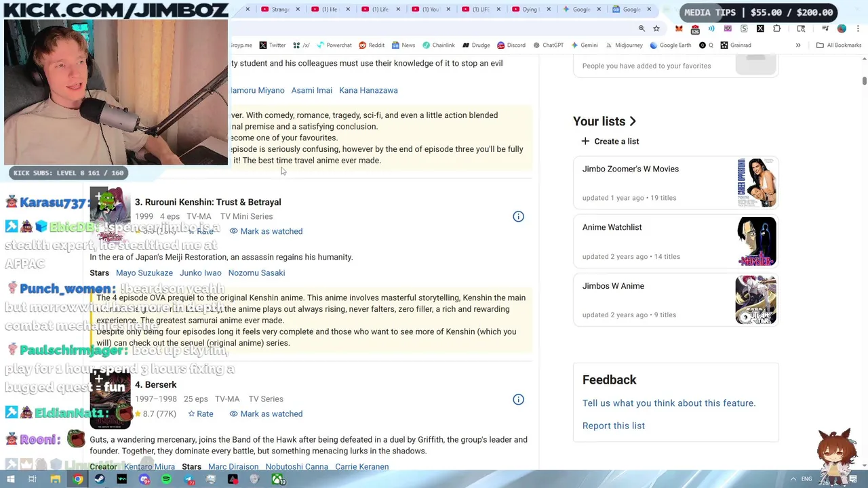The image size is (868, 488).
Task: Open Kentaro Miura creator page
Action: tap(149, 466)
